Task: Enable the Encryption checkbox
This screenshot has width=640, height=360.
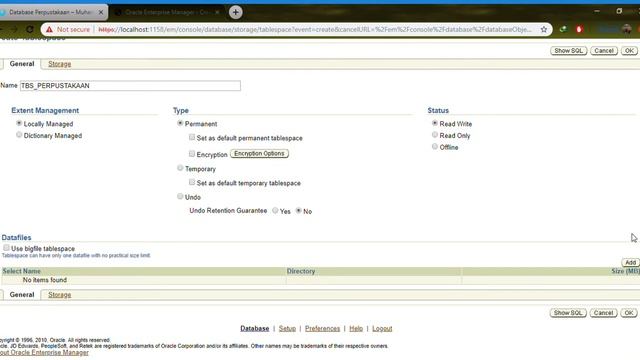Action: [x=192, y=154]
